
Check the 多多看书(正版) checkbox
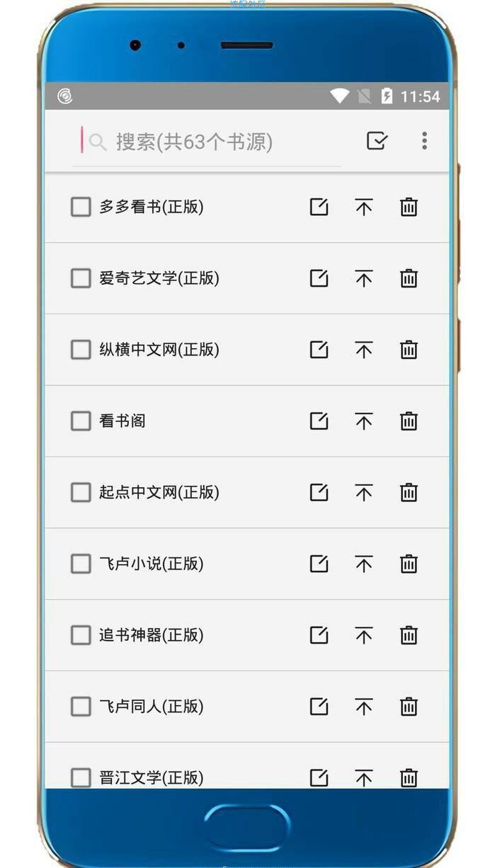81,207
